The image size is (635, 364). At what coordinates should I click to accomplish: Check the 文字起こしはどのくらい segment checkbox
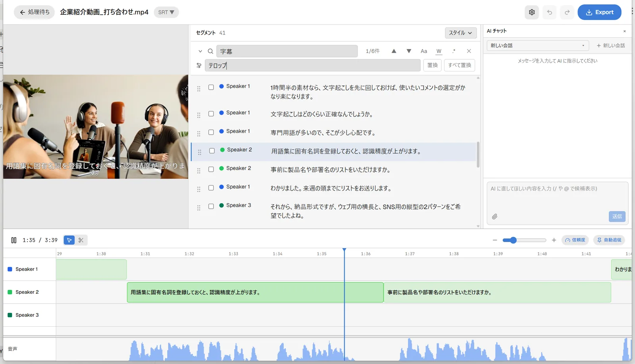coord(211,114)
